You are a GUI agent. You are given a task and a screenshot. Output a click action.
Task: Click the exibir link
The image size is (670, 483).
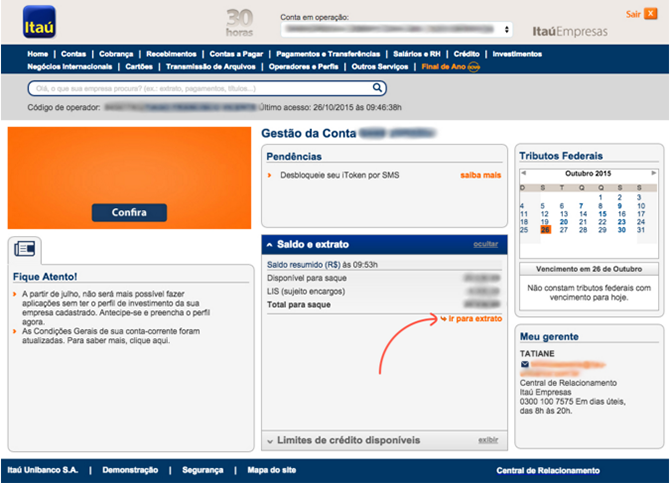pyautogui.click(x=488, y=440)
